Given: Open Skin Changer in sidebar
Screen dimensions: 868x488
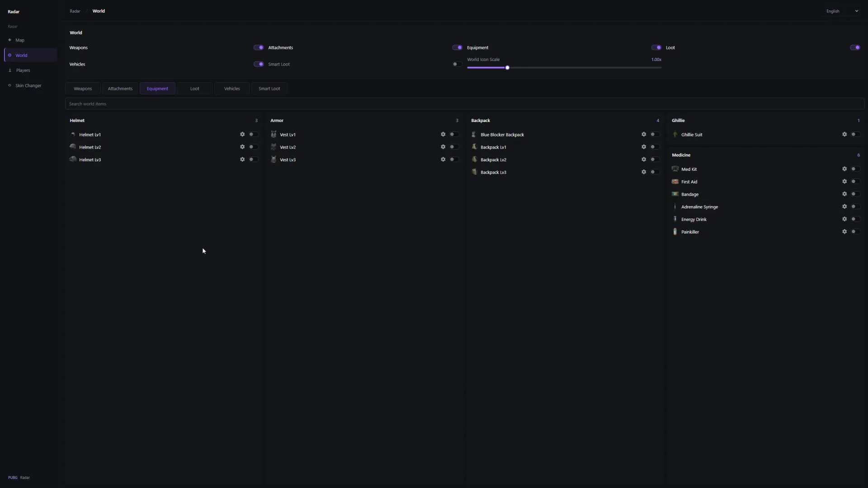Looking at the screenshot, I should pyautogui.click(x=31, y=85).
